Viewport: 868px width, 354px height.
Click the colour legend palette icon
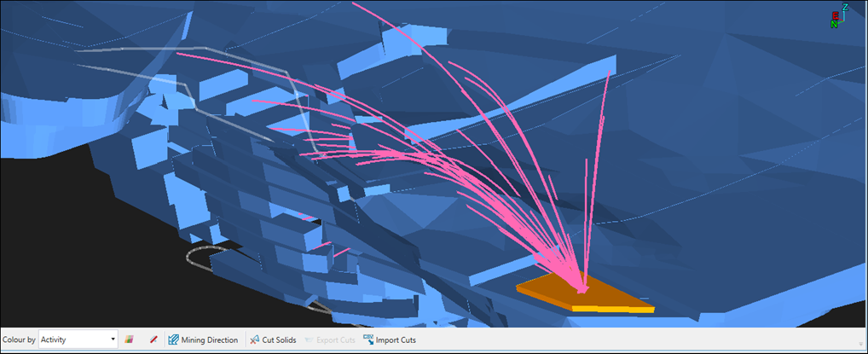pos(129,339)
